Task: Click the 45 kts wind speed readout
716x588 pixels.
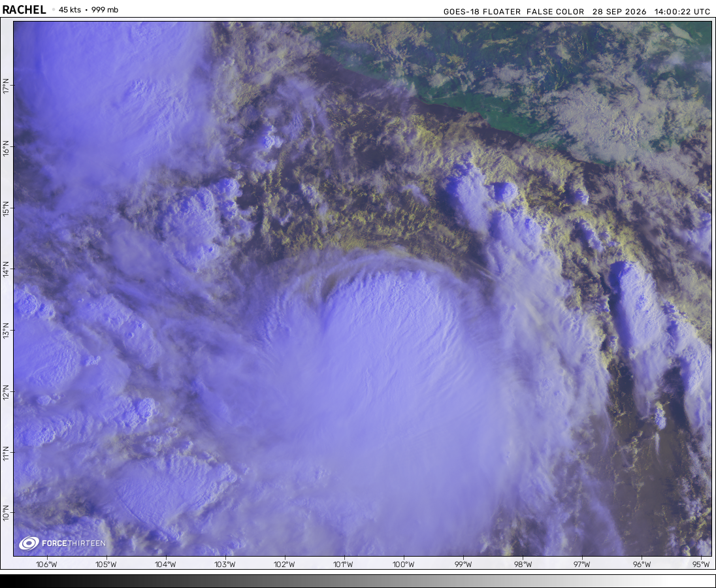Action: point(70,10)
